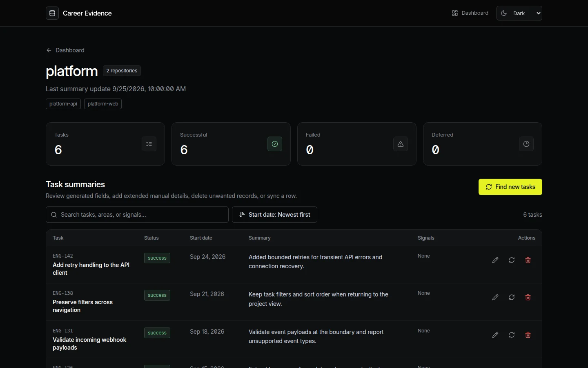Click the Status column header

(151, 238)
